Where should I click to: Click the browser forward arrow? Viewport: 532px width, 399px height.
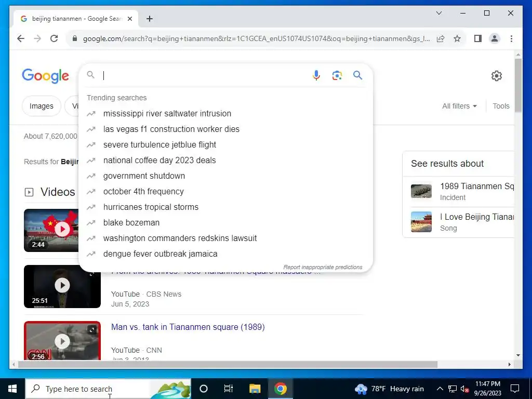[37, 38]
